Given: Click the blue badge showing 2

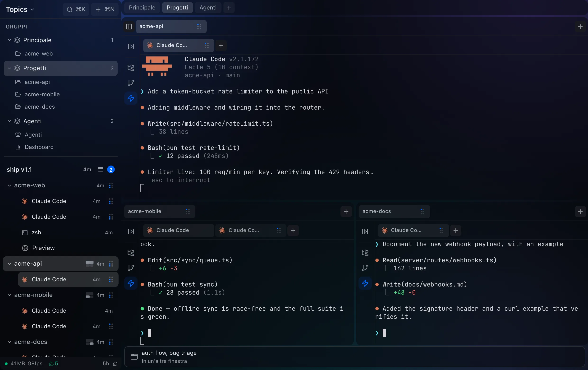Looking at the screenshot, I should [111, 170].
